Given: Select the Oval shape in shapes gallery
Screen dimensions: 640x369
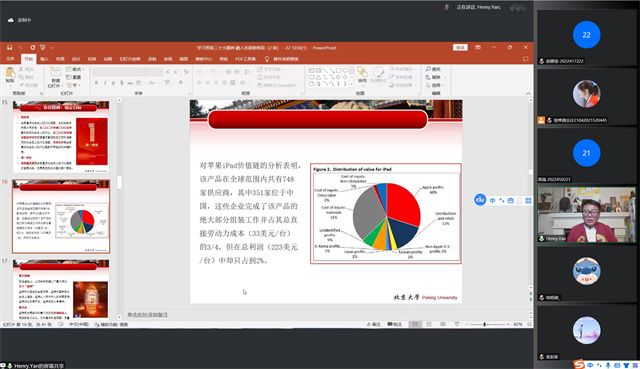Looking at the screenshot, I should (x=345, y=71).
